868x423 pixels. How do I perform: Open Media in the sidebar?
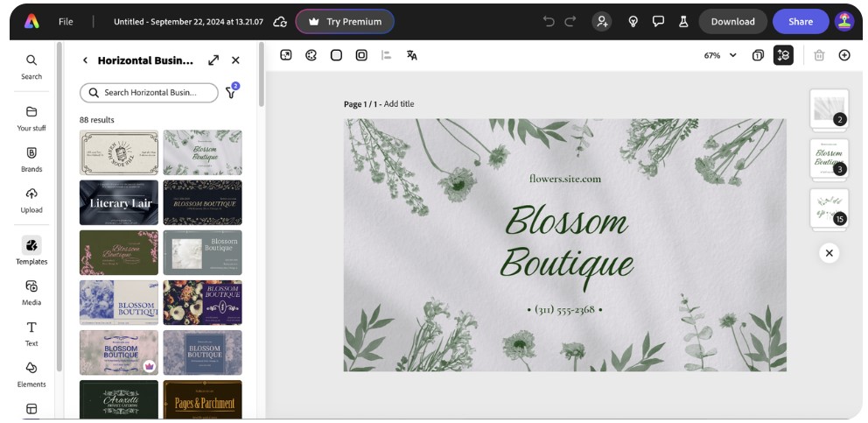tap(31, 293)
